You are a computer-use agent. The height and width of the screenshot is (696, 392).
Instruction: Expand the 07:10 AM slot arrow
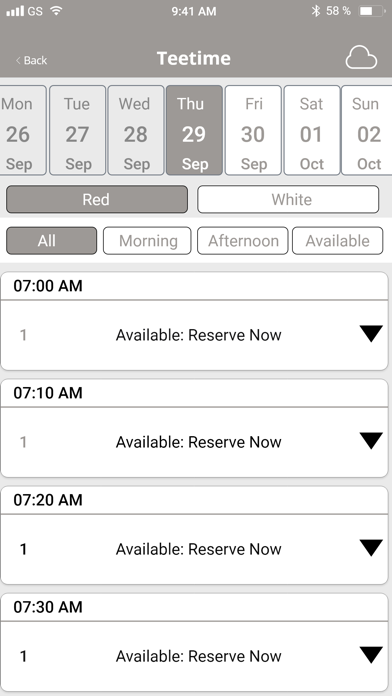[x=371, y=441]
